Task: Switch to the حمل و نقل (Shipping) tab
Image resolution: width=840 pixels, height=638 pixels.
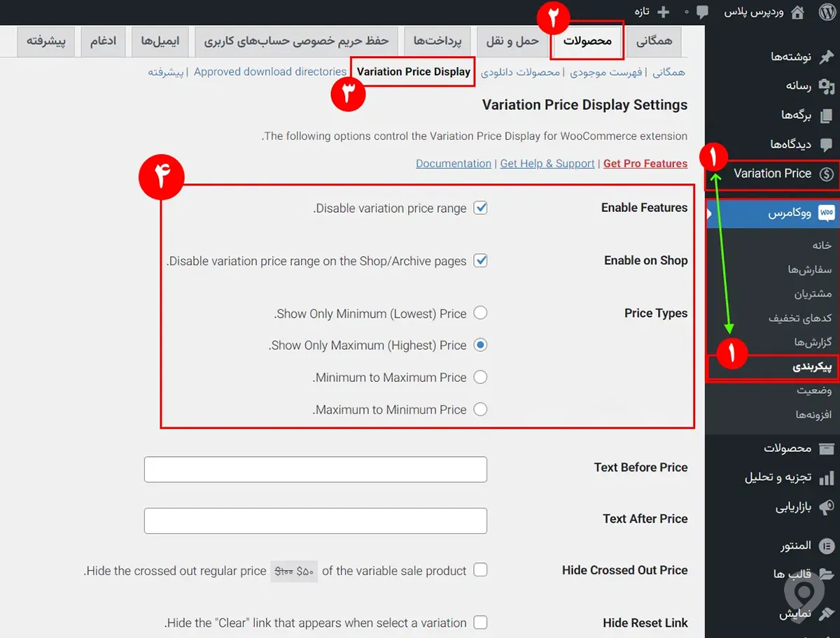Action: point(512,41)
